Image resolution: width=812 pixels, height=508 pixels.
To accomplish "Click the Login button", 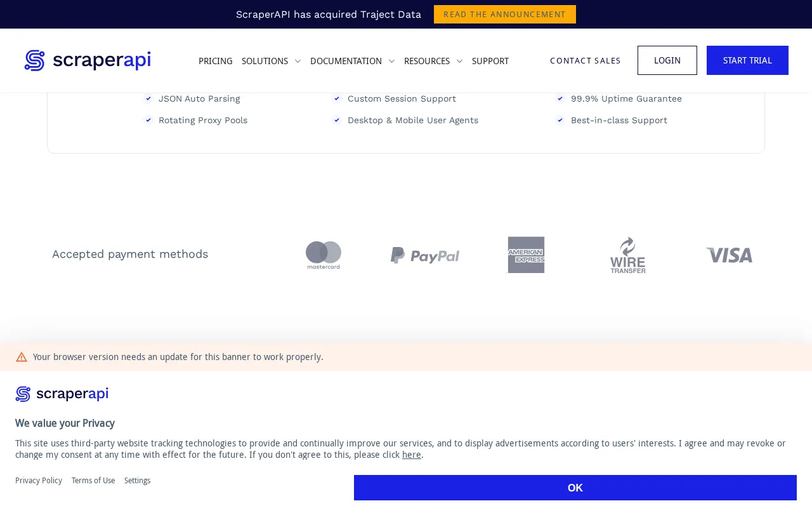I will click(x=667, y=60).
